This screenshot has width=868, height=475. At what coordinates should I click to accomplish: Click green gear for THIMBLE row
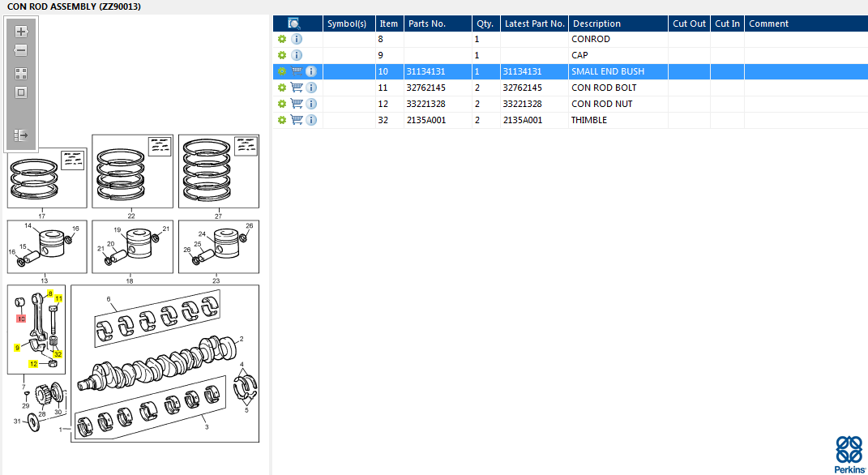282,120
